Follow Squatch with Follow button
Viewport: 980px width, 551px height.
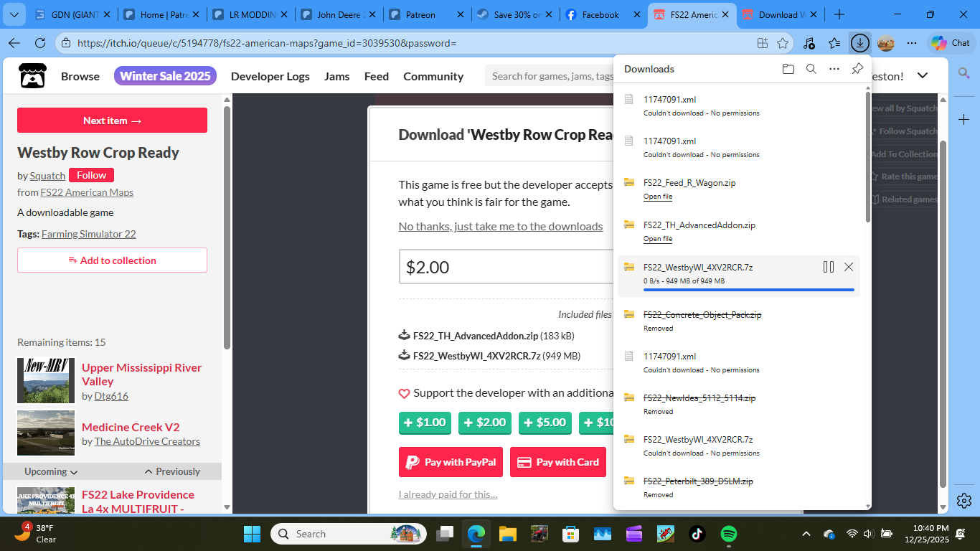[x=91, y=175]
